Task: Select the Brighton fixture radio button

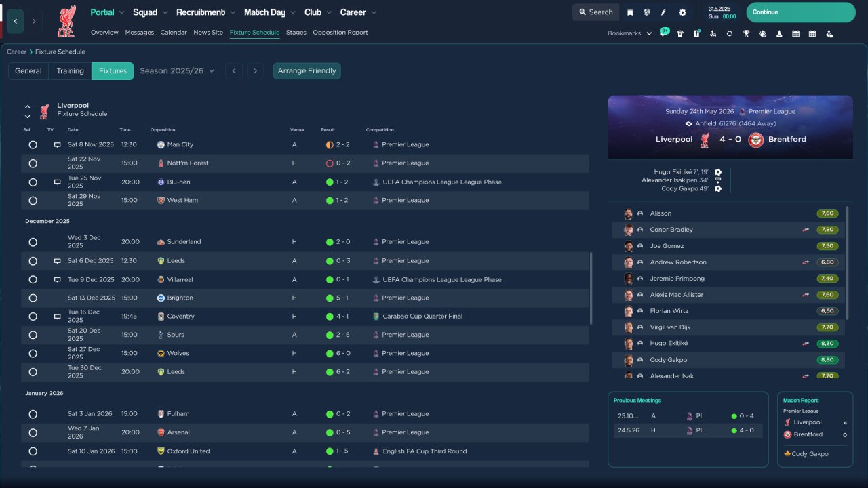Action: click(33, 298)
